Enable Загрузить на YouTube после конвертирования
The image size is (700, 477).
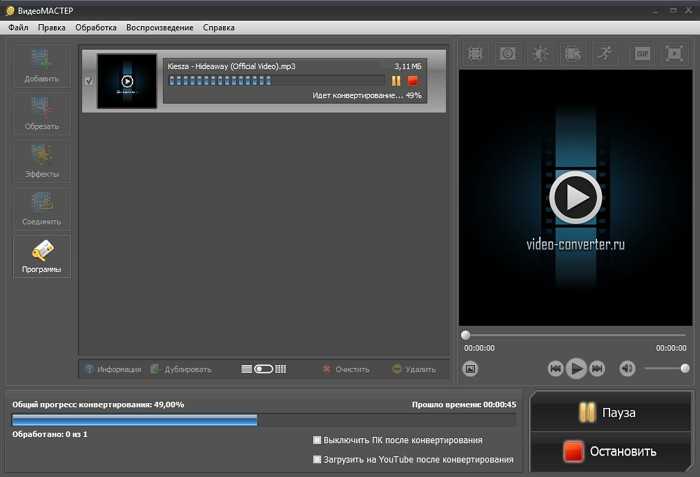pyautogui.click(x=317, y=459)
